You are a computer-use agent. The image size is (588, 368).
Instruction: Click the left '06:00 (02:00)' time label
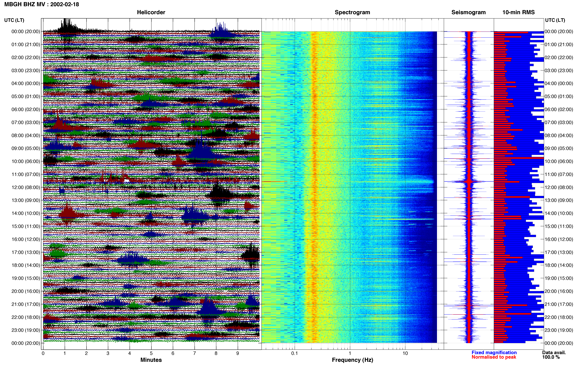tap(26, 109)
